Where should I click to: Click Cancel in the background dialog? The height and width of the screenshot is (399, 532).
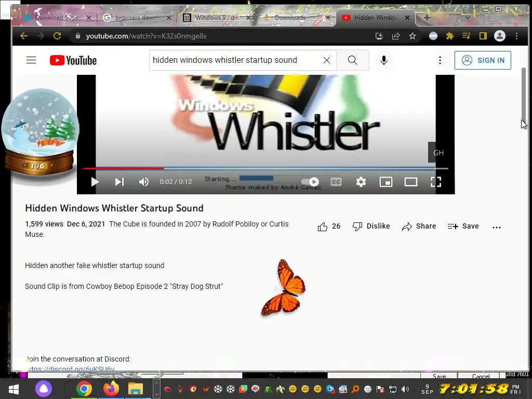click(x=481, y=376)
